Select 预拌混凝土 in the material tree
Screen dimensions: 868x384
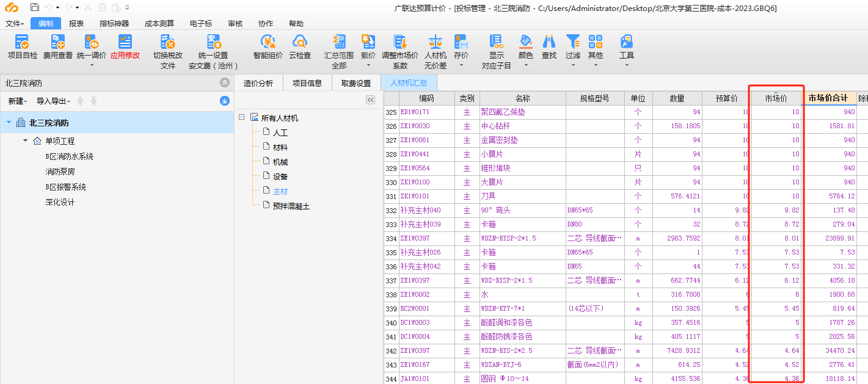[x=291, y=206]
